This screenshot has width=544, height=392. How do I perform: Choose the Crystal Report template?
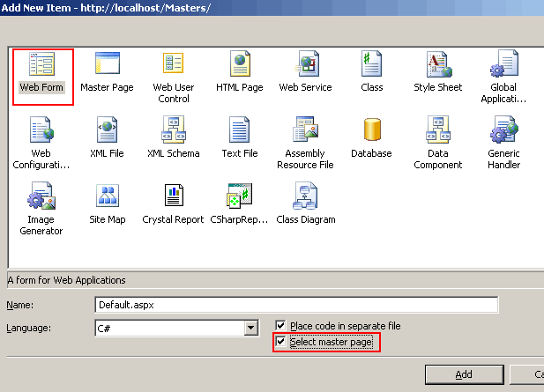[173, 197]
